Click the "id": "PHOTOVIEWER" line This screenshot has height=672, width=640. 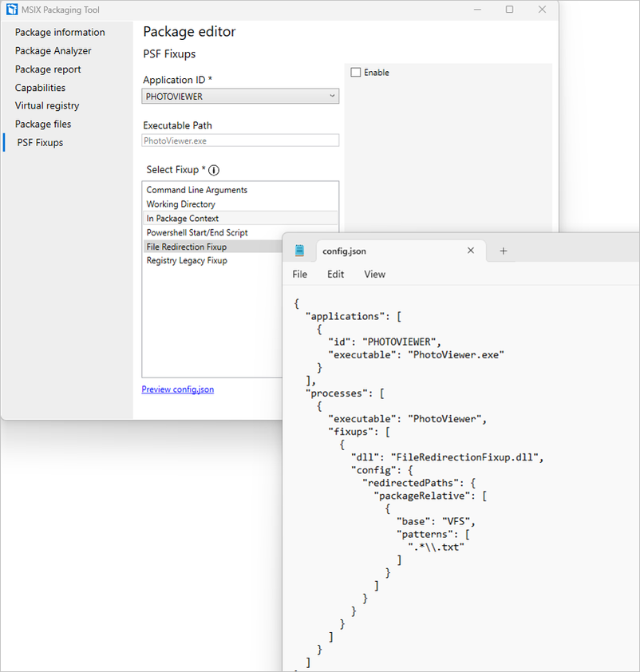pos(385,342)
